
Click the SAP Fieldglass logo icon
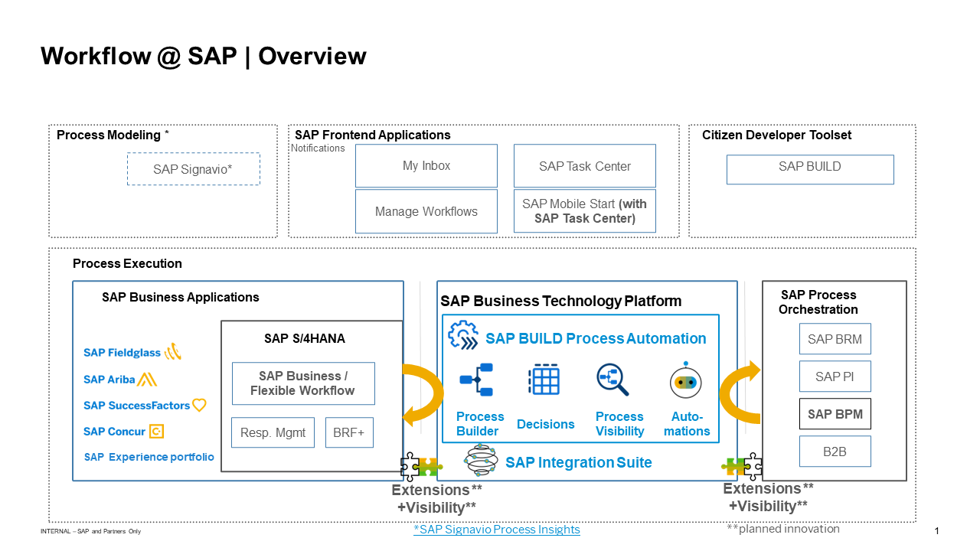tap(173, 352)
